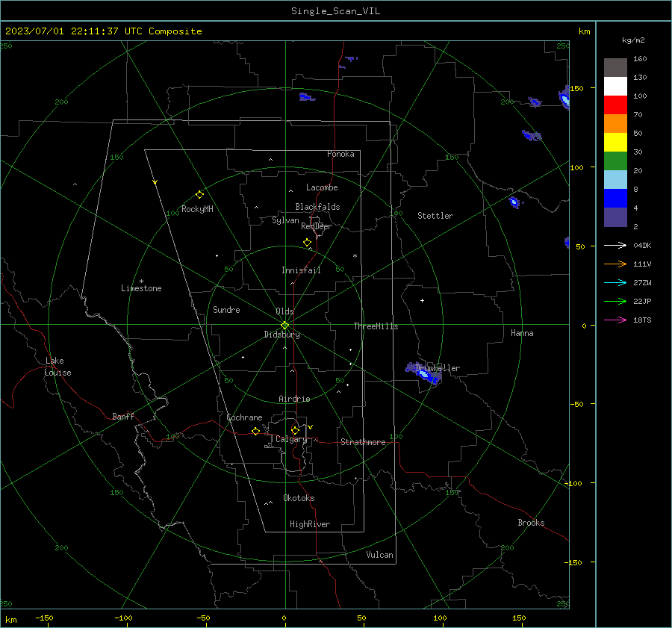
Task: Click the Innisfail city label
Action: coord(301,270)
